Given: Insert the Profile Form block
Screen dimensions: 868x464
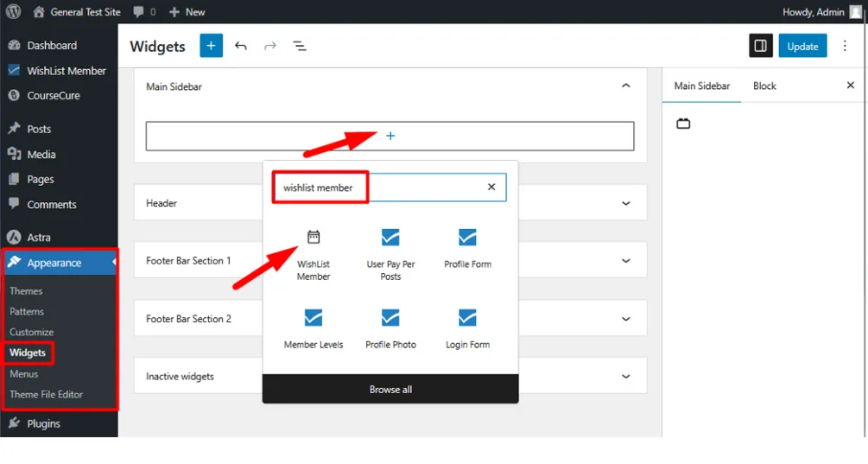Looking at the screenshot, I should 468,249.
